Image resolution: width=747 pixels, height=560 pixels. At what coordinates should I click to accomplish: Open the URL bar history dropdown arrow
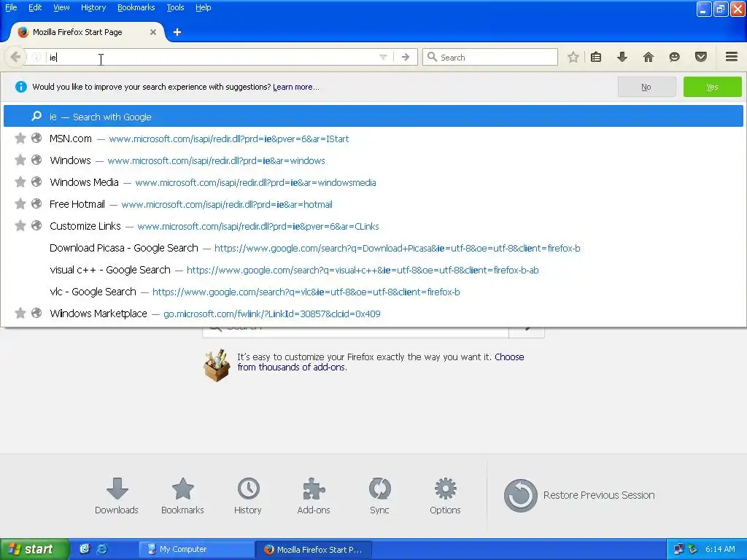(383, 57)
